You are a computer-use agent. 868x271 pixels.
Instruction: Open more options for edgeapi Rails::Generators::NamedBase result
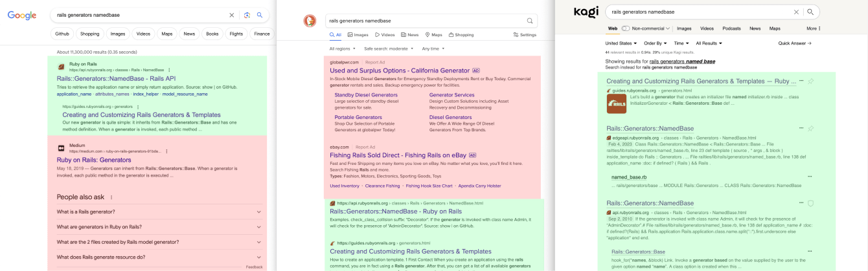[801, 129]
